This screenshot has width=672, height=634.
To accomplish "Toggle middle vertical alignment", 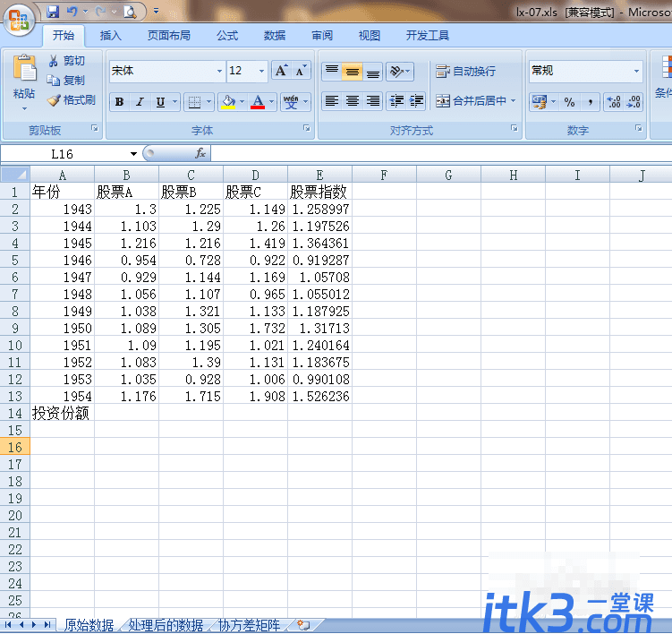I will coord(353,72).
